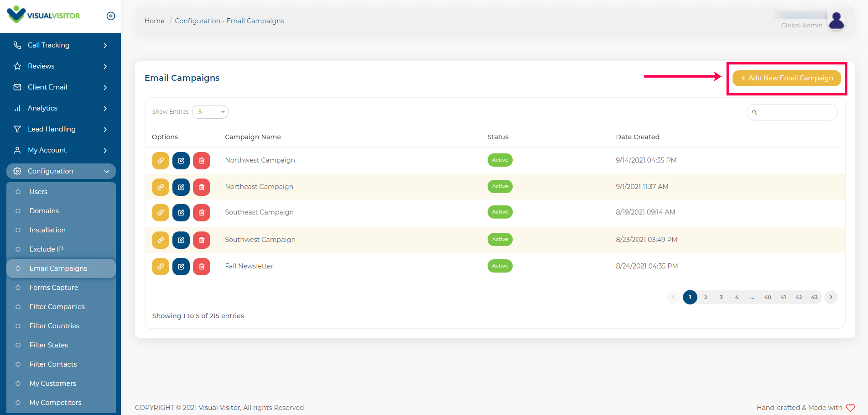Open Exclude IP under Configuration

tap(61, 249)
